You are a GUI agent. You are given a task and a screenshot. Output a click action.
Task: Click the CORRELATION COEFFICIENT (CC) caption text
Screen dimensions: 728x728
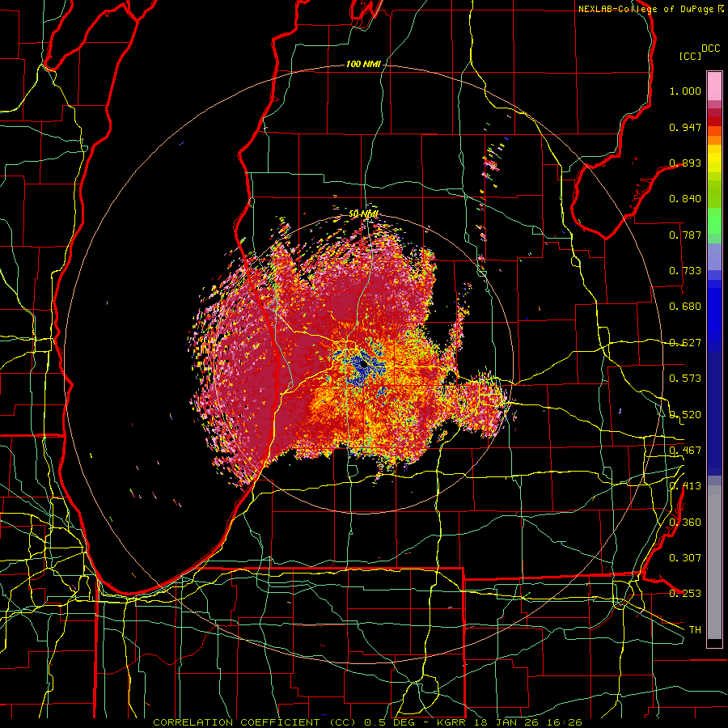coord(255,722)
